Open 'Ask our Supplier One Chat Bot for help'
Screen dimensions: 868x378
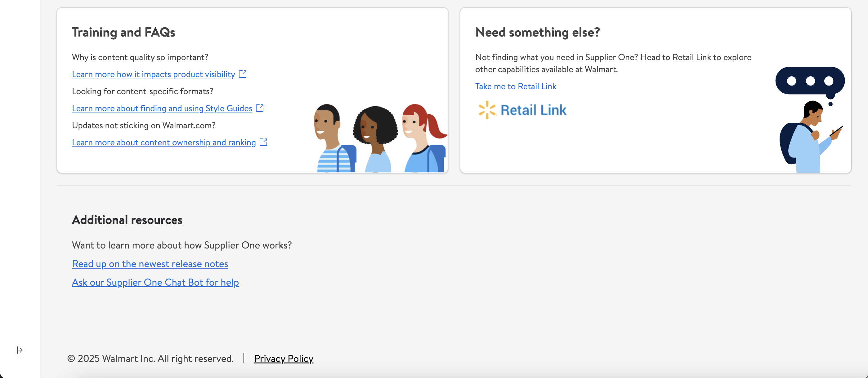point(155,282)
